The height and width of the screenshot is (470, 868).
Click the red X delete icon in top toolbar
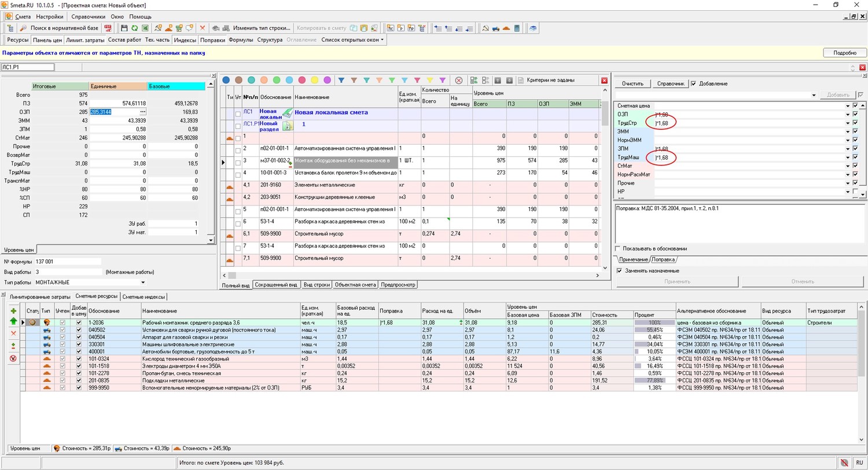202,28
